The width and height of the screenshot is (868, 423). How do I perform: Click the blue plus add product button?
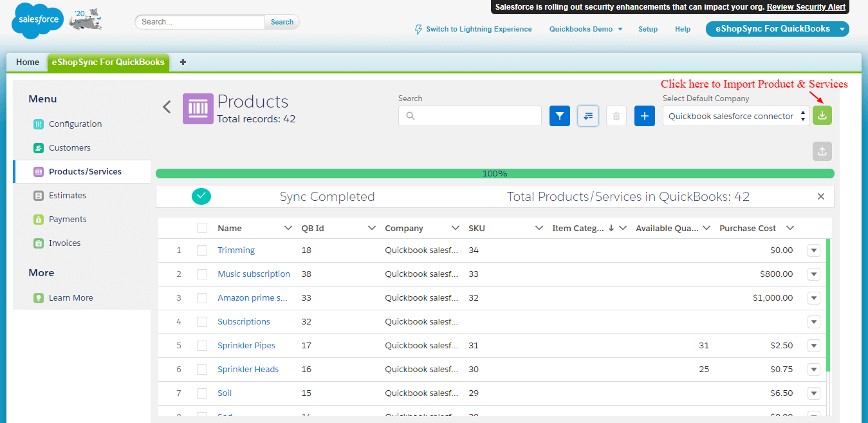(645, 116)
